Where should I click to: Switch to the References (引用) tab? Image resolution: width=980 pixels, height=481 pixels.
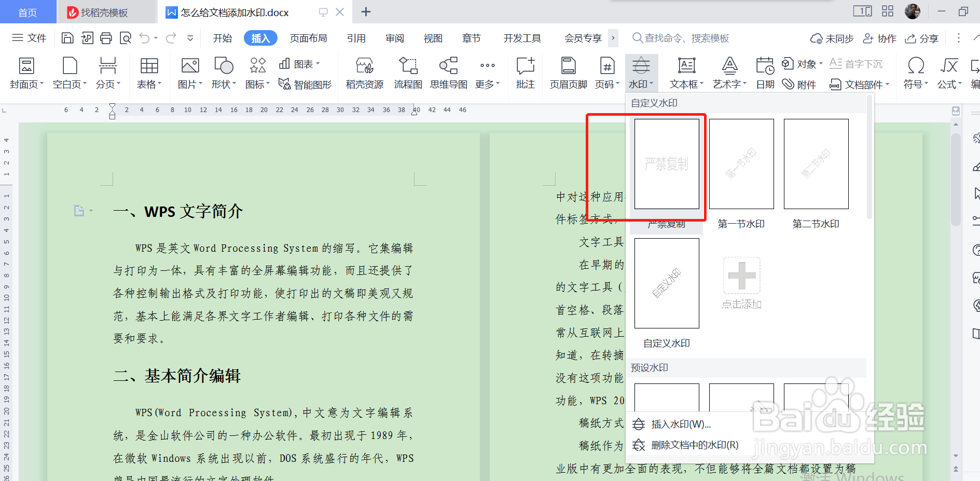(356, 38)
